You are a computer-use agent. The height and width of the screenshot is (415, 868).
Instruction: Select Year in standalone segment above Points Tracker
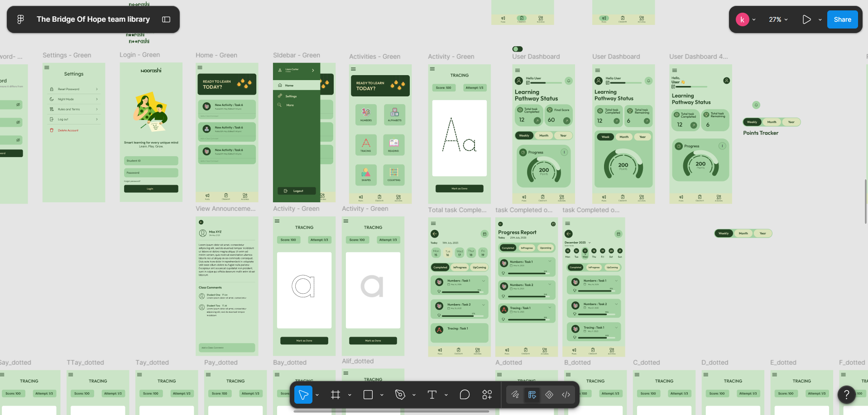tap(791, 122)
